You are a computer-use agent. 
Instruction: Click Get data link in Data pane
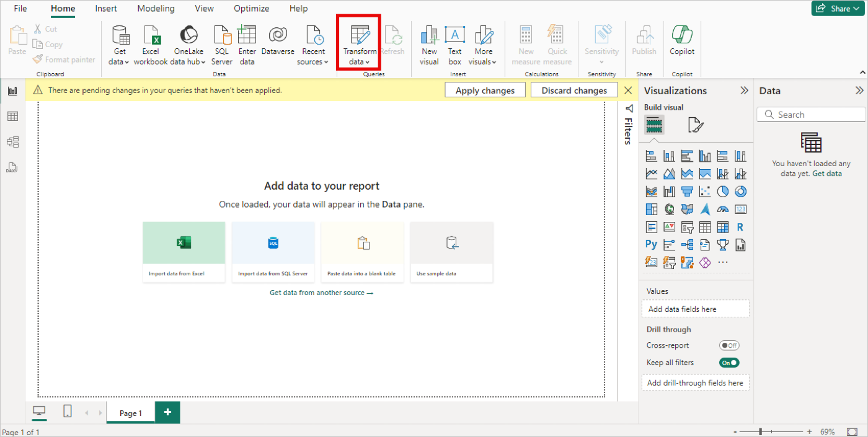(827, 174)
